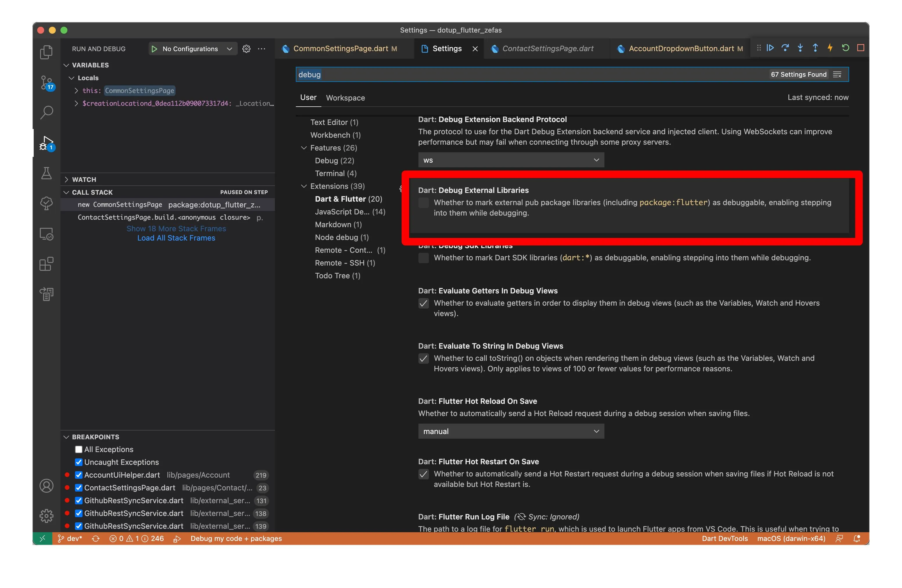Open the Search view in activity bar

click(46, 112)
